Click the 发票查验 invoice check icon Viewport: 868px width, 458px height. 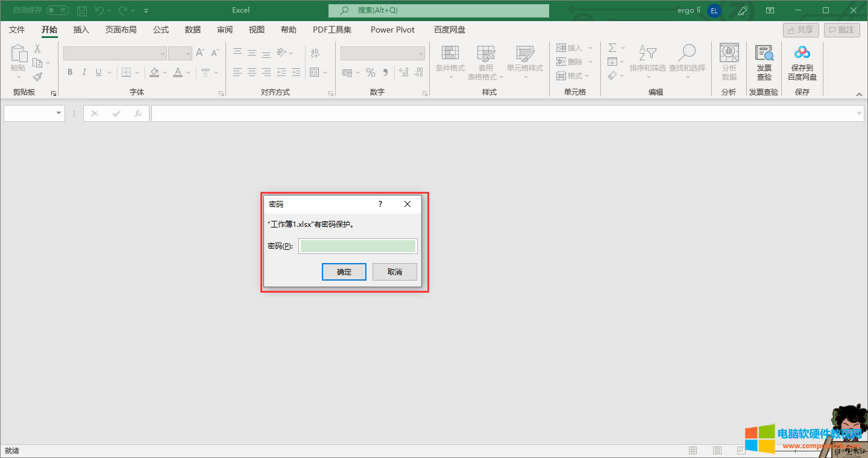pyautogui.click(x=764, y=54)
